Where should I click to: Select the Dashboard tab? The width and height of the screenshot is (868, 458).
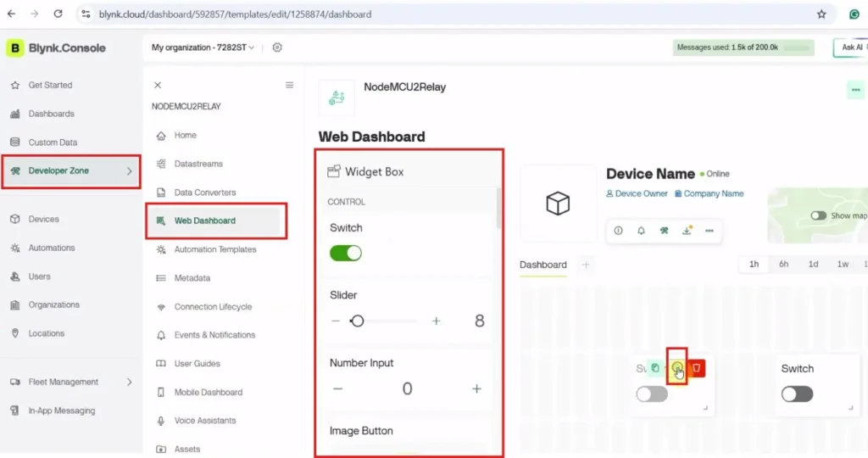tap(543, 265)
